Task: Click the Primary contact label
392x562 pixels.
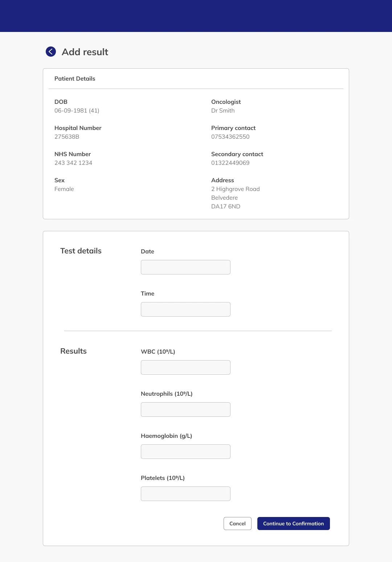Action: point(233,128)
